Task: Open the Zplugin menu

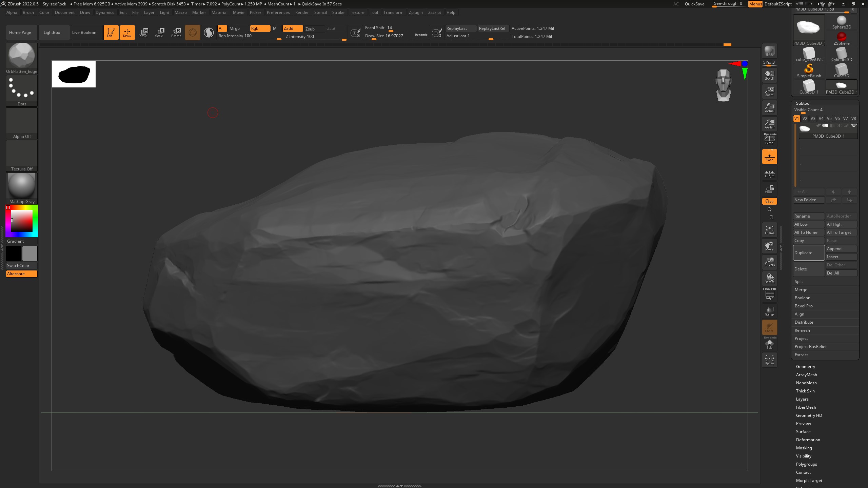Action: [416, 13]
